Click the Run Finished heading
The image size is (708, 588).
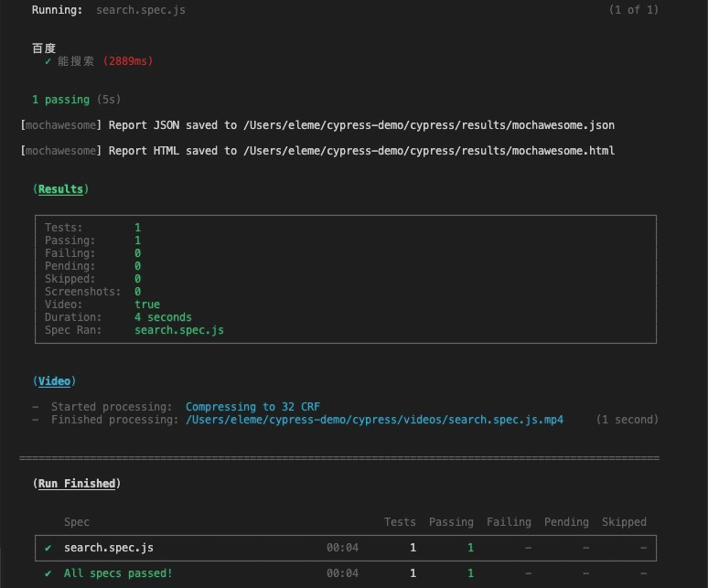click(x=76, y=484)
